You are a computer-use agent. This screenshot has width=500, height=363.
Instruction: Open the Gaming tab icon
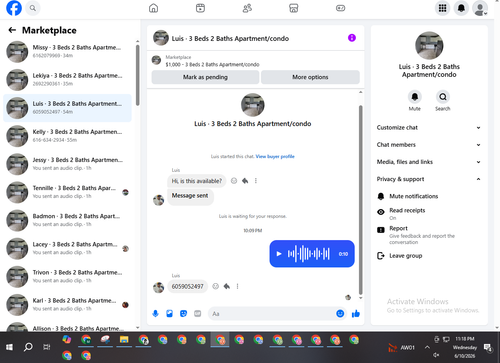click(340, 8)
